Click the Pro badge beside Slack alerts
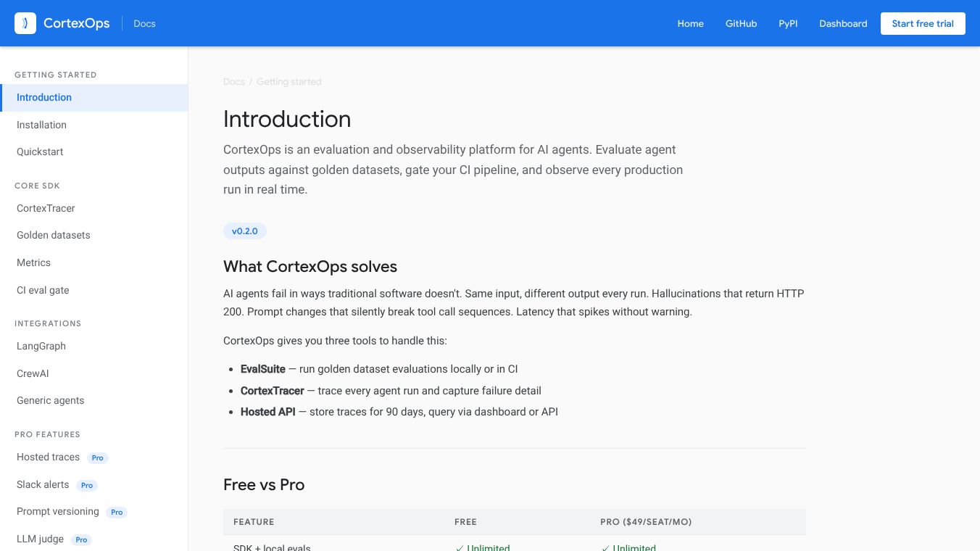 [x=87, y=485]
